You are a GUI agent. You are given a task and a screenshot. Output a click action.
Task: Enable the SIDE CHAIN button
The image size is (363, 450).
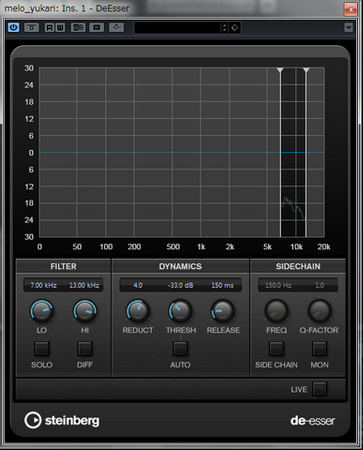pos(276,349)
